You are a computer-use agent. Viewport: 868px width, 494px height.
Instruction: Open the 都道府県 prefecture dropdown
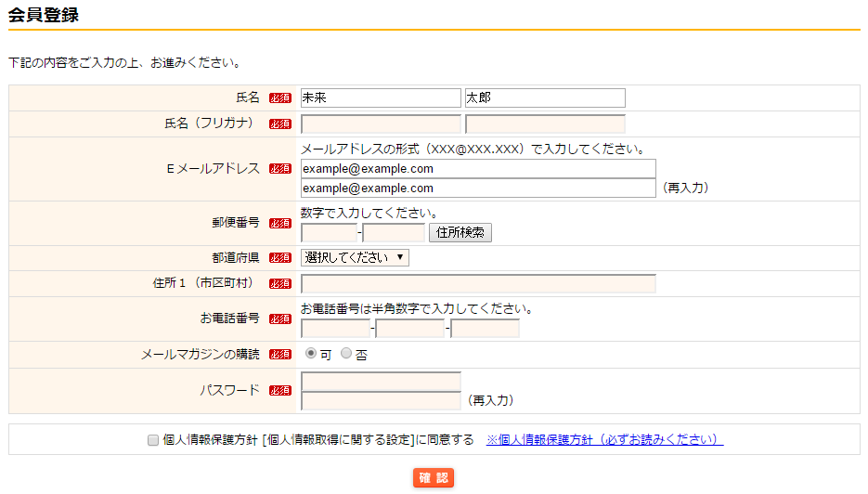(x=355, y=258)
